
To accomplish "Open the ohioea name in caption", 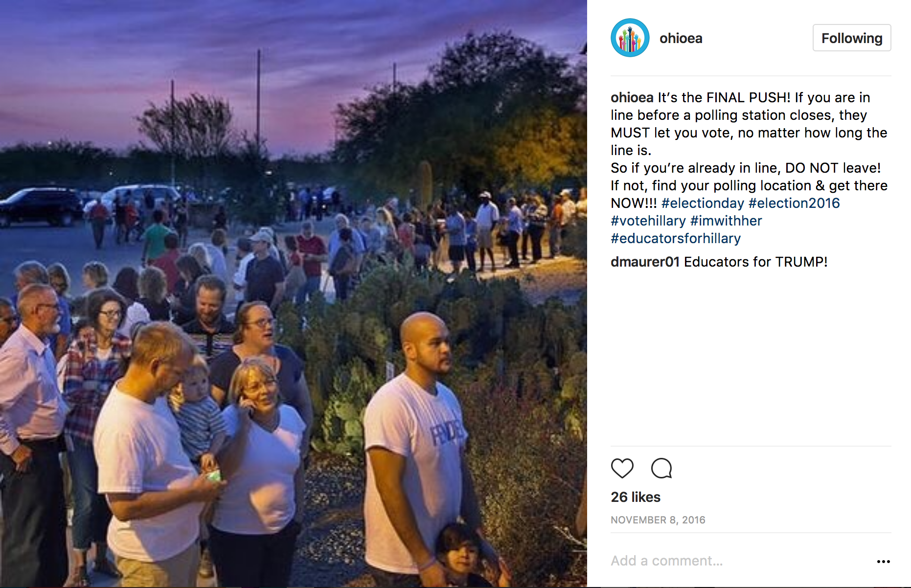I will click(632, 97).
